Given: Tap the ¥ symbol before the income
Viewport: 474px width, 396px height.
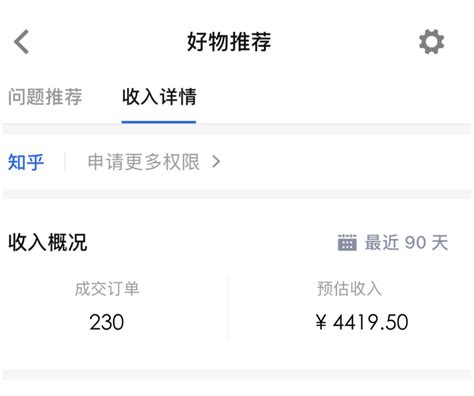Looking at the screenshot, I should [321, 322].
